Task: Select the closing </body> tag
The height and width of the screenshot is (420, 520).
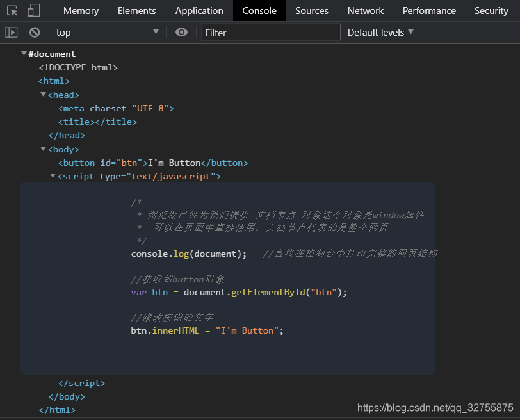Action: 67,397
